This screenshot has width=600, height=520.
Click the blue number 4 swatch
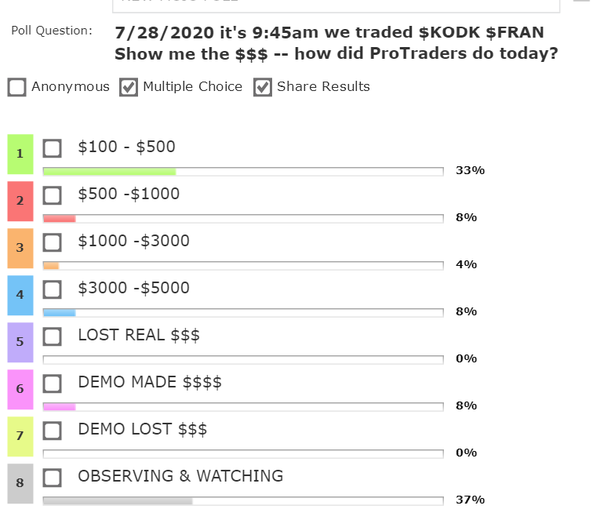point(20,295)
